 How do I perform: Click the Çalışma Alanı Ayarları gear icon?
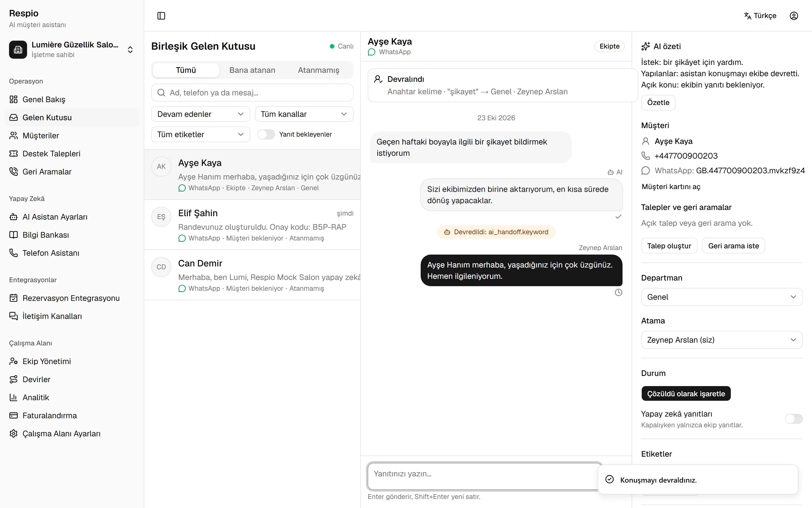[14, 434]
